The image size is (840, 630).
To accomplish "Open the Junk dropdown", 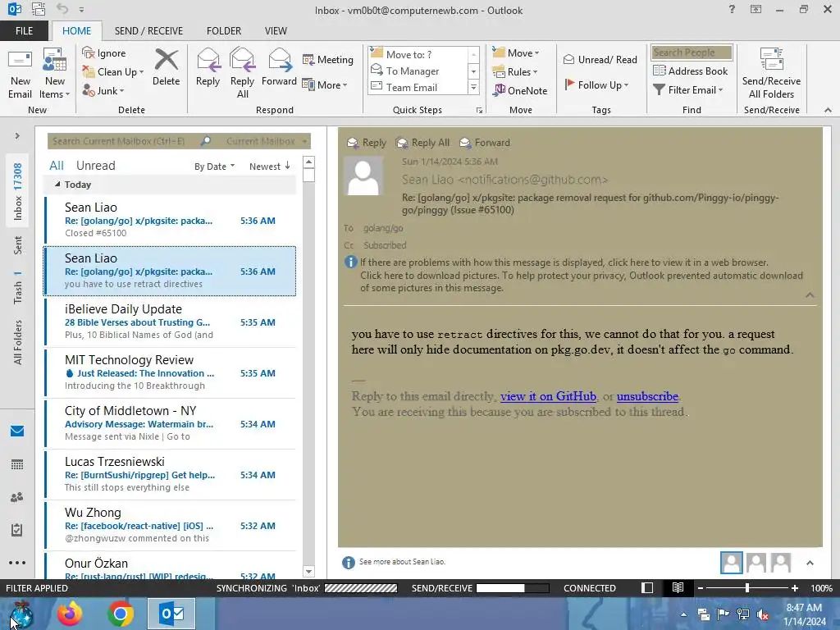I will pyautogui.click(x=103, y=90).
